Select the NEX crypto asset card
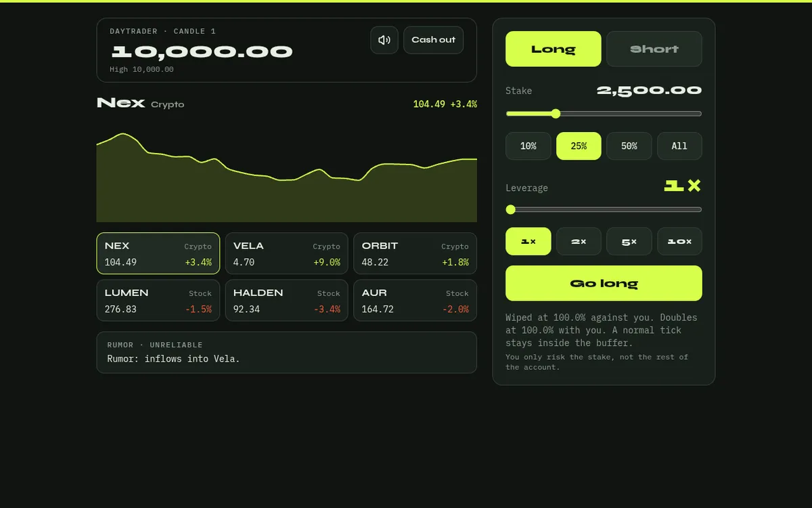 tap(158, 253)
